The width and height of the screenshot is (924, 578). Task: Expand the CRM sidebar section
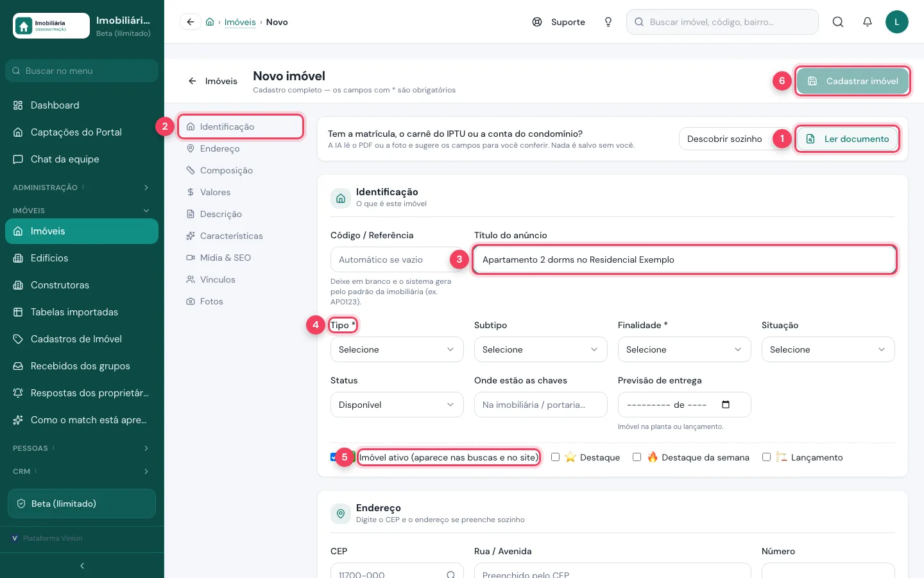tap(81, 471)
